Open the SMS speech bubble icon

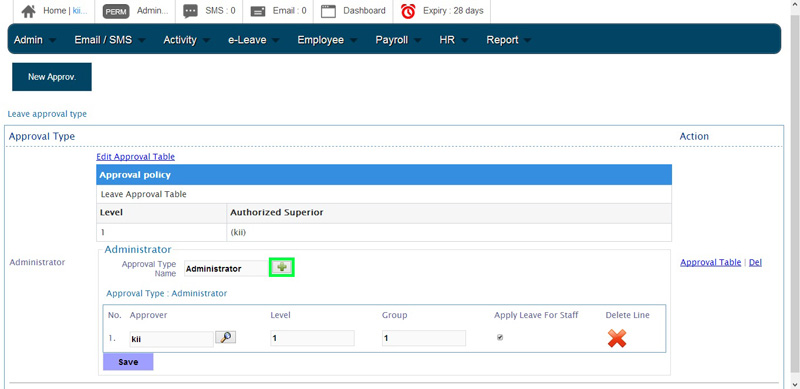pyautogui.click(x=190, y=11)
